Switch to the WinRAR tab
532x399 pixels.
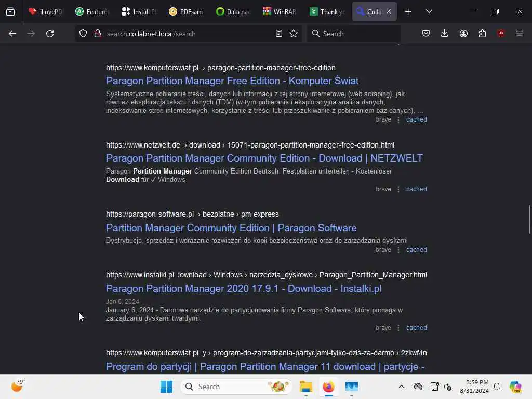pos(280,12)
